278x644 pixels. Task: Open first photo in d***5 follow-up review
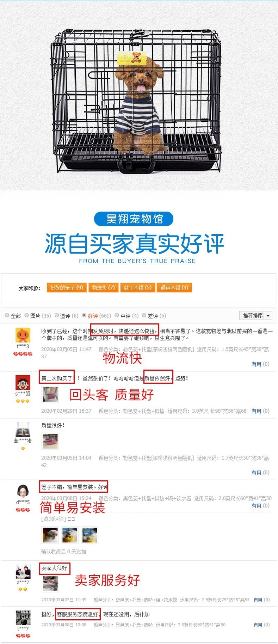tap(50, 535)
